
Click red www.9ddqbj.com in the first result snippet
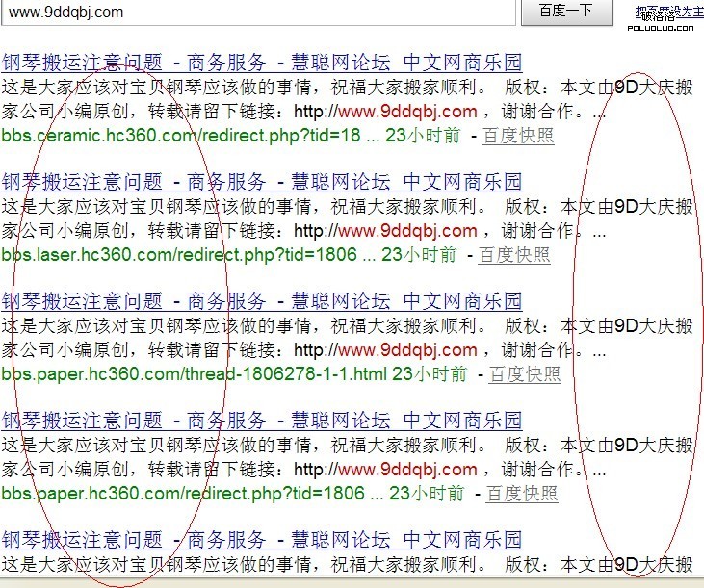pyautogui.click(x=407, y=112)
